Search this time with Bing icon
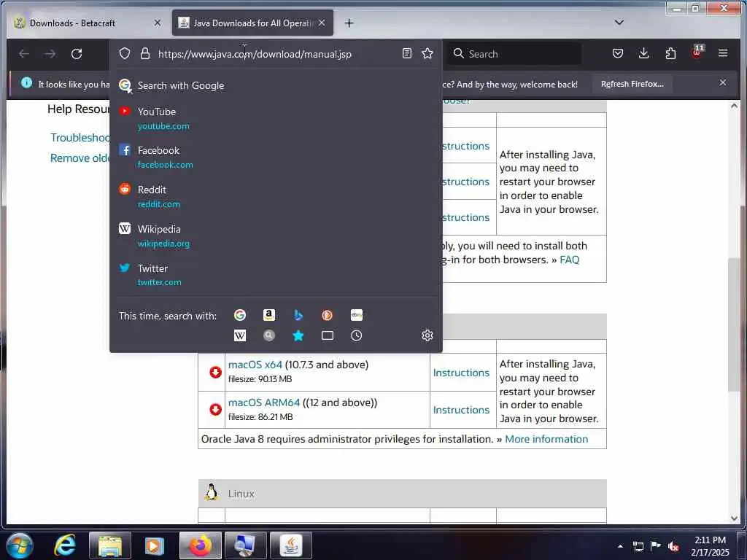747x560 pixels. click(298, 315)
